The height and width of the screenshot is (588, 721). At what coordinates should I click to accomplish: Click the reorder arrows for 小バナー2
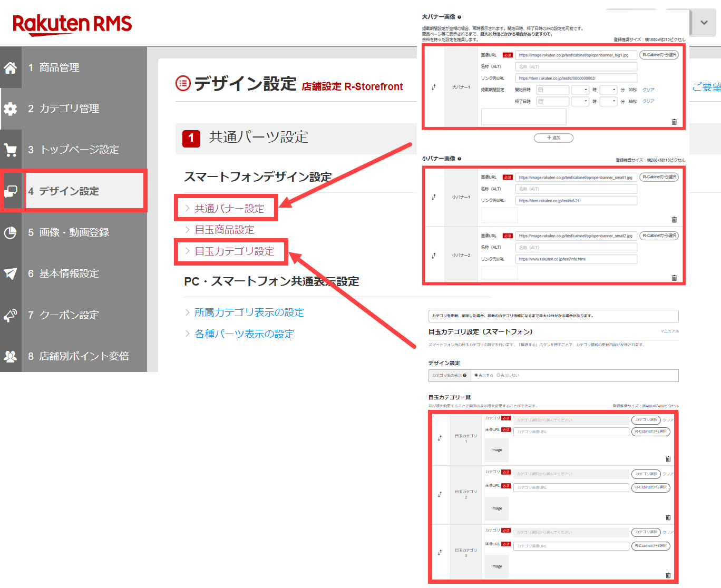point(434,256)
